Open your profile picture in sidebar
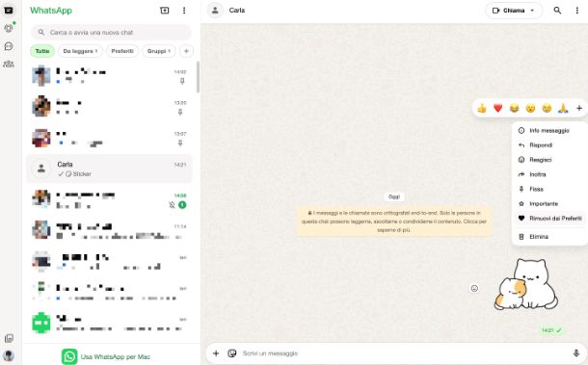The height and width of the screenshot is (365, 588). pyautogui.click(x=9, y=355)
